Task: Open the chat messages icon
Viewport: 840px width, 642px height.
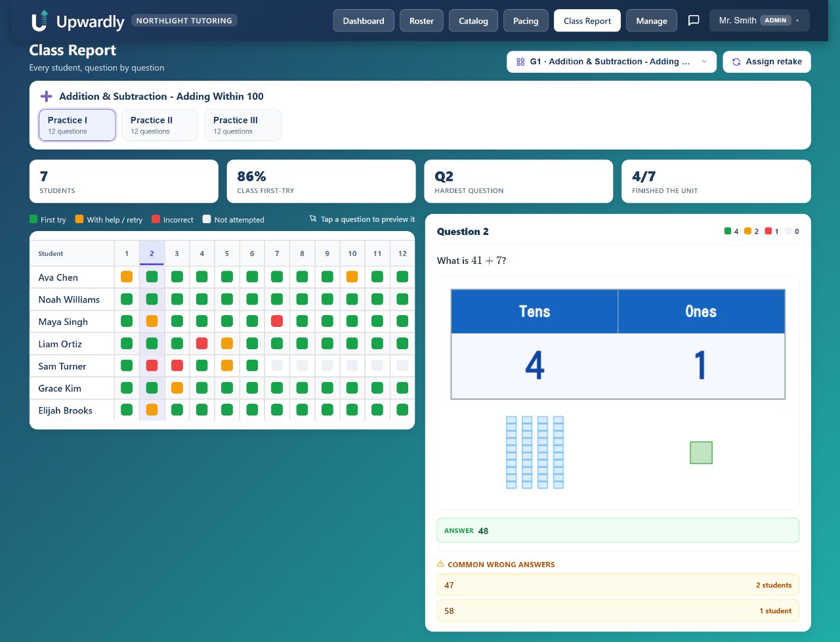Action: coord(694,20)
